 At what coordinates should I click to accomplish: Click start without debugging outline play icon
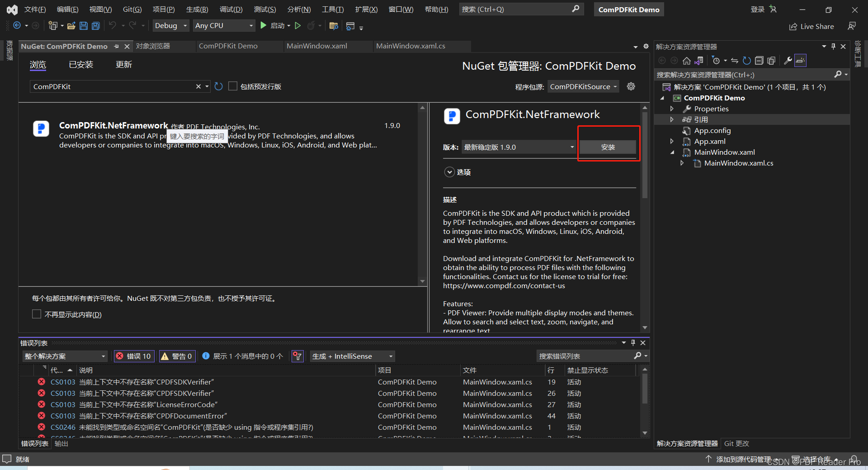[x=297, y=26]
